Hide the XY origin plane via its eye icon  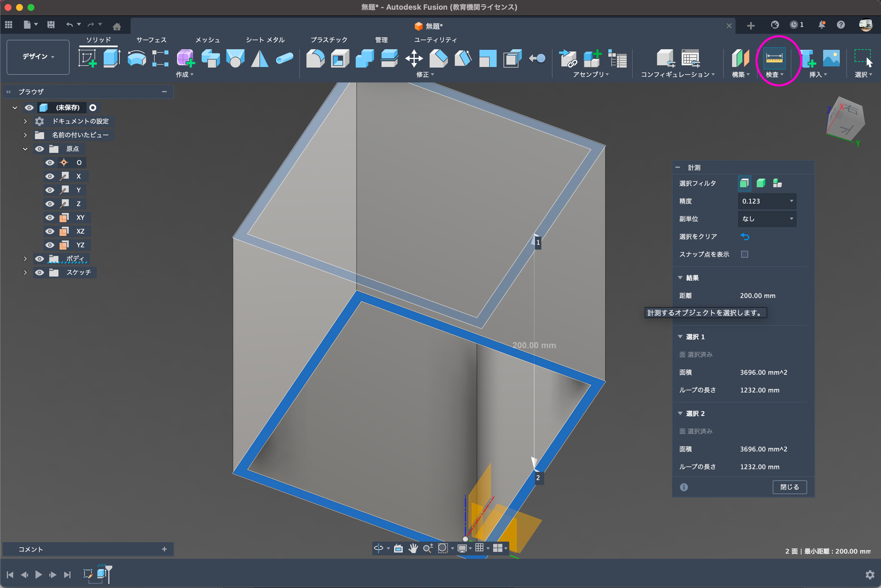(x=50, y=218)
